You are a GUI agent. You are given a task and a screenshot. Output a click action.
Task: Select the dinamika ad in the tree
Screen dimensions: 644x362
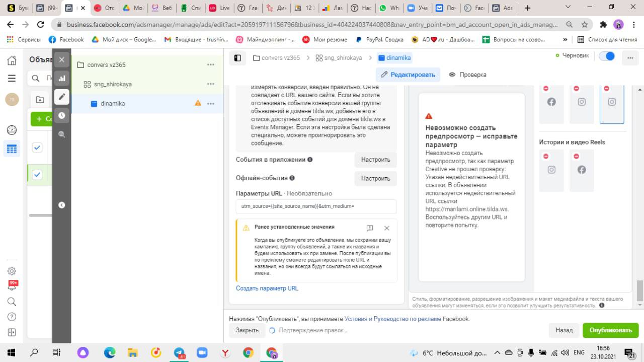tap(113, 103)
